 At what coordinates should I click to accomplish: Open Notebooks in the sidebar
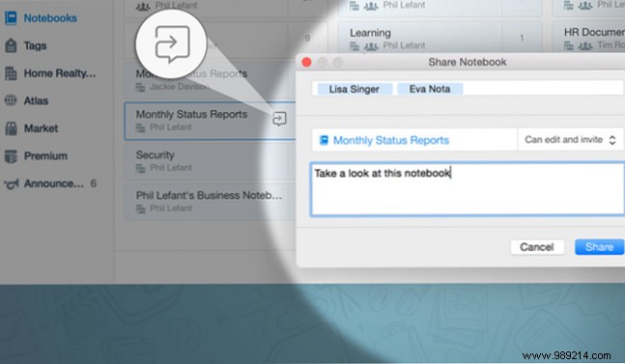(50, 18)
